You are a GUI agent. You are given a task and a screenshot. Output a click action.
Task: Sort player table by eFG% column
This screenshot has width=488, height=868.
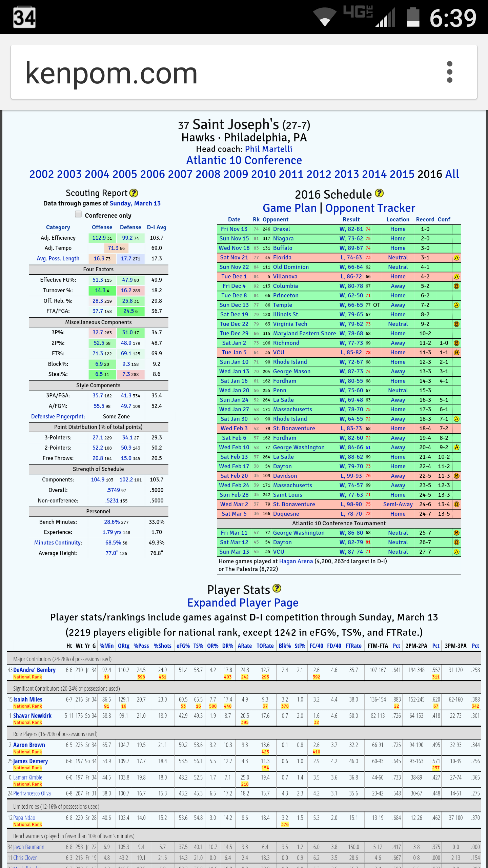coord(183,646)
